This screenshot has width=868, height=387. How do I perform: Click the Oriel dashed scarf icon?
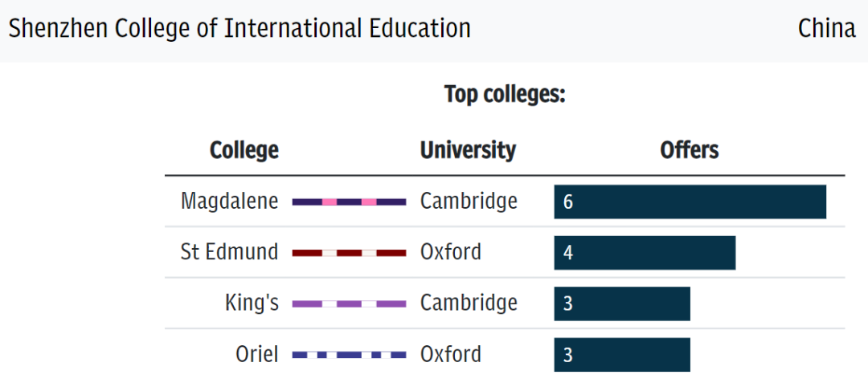pos(349,355)
